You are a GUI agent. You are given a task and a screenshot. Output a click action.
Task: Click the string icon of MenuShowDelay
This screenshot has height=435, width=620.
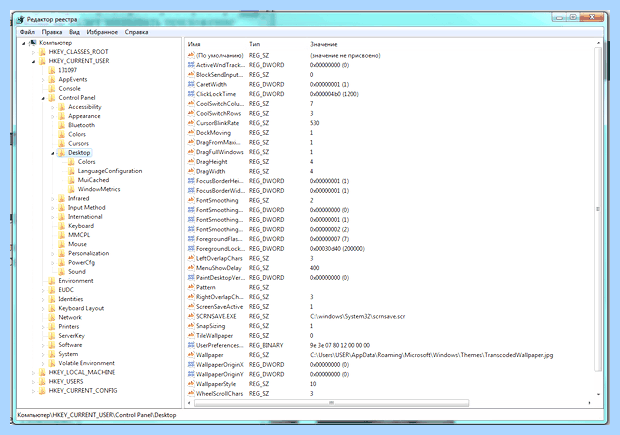click(x=191, y=268)
